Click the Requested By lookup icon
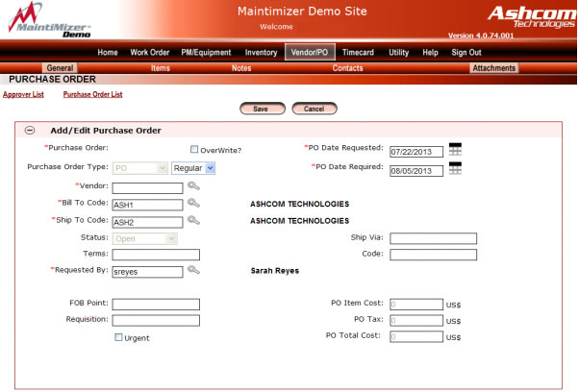The width and height of the screenshot is (579, 392). click(193, 270)
